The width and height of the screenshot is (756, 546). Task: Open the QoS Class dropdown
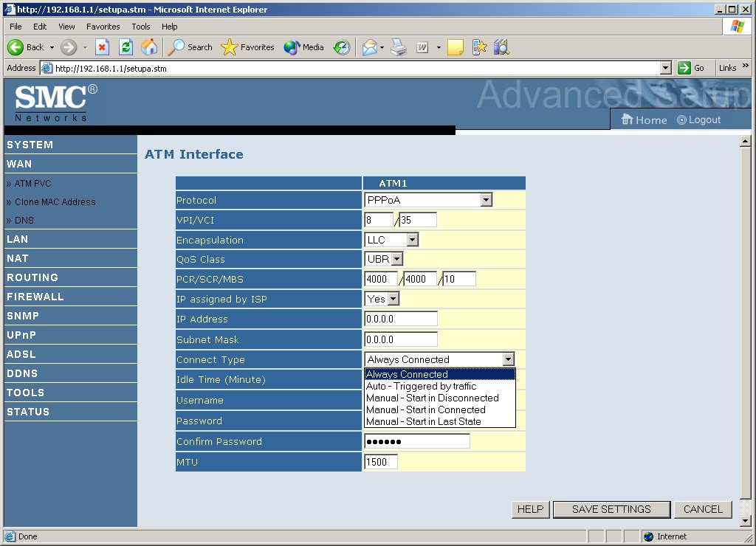pos(397,259)
